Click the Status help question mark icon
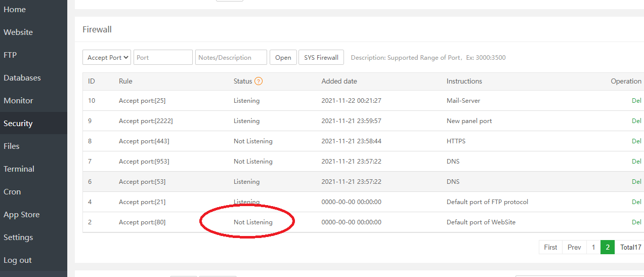The image size is (644, 277). coord(259,81)
